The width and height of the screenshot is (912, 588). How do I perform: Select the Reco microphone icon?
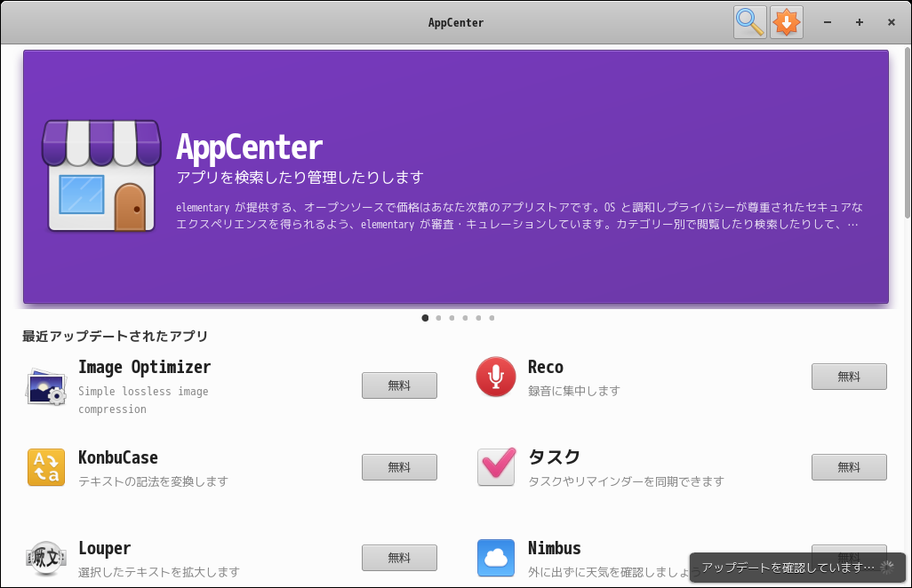click(x=495, y=377)
